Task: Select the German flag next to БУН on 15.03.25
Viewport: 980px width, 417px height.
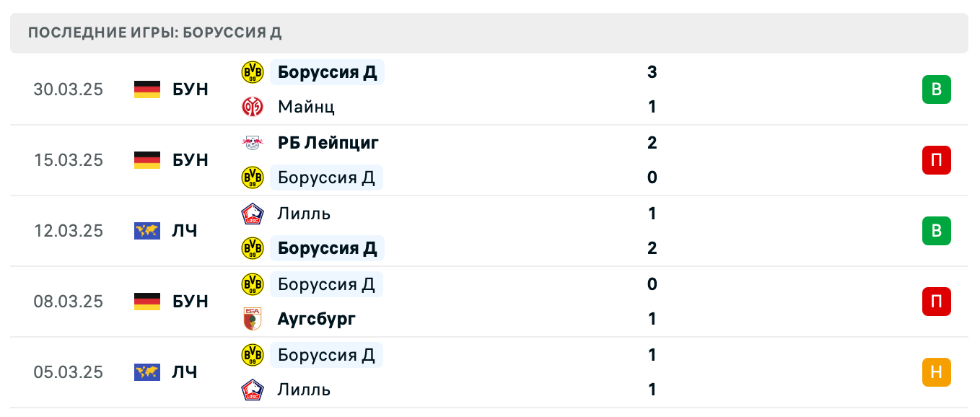Action: click(x=147, y=160)
